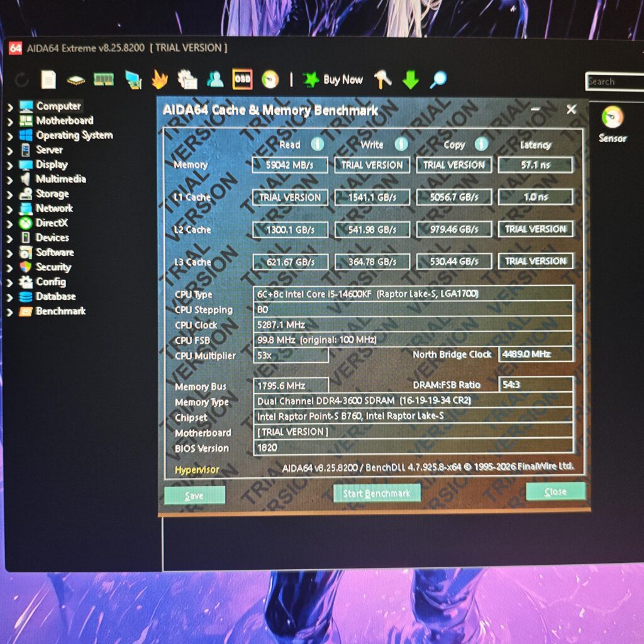
Task: Select Computer in the sidebar
Action: click(x=59, y=106)
